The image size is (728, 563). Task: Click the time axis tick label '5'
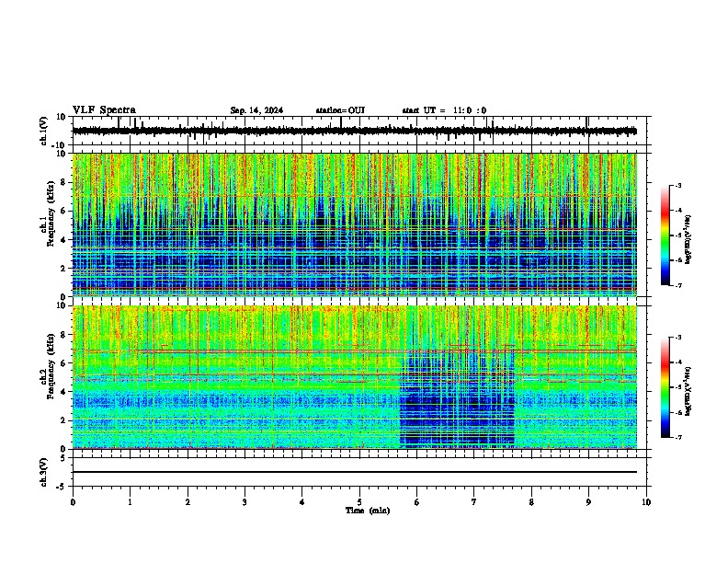359,502
